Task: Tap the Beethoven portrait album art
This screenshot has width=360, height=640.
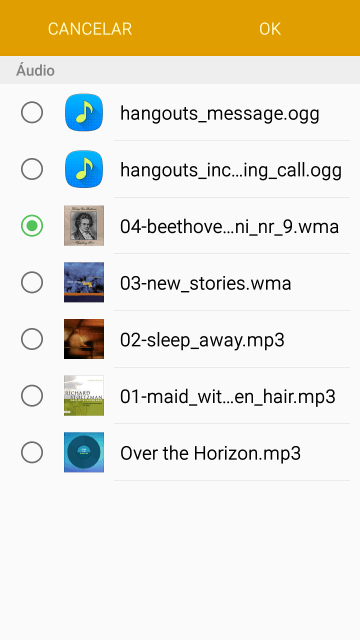Action: pyautogui.click(x=84, y=226)
